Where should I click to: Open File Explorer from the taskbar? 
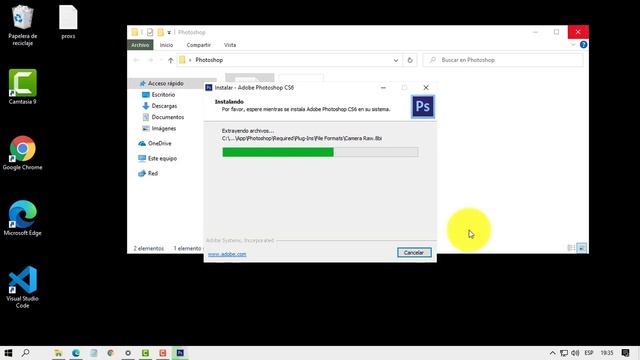coord(58,353)
